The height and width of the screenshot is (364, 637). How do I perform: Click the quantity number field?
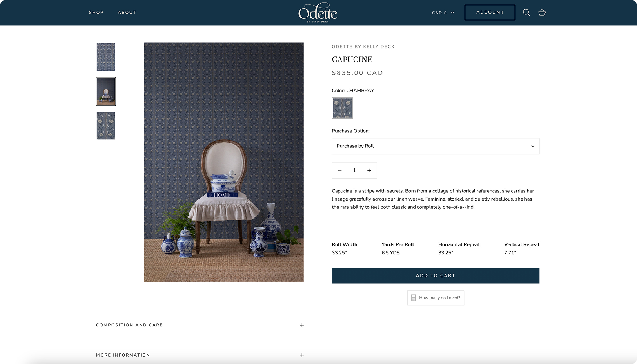354,170
